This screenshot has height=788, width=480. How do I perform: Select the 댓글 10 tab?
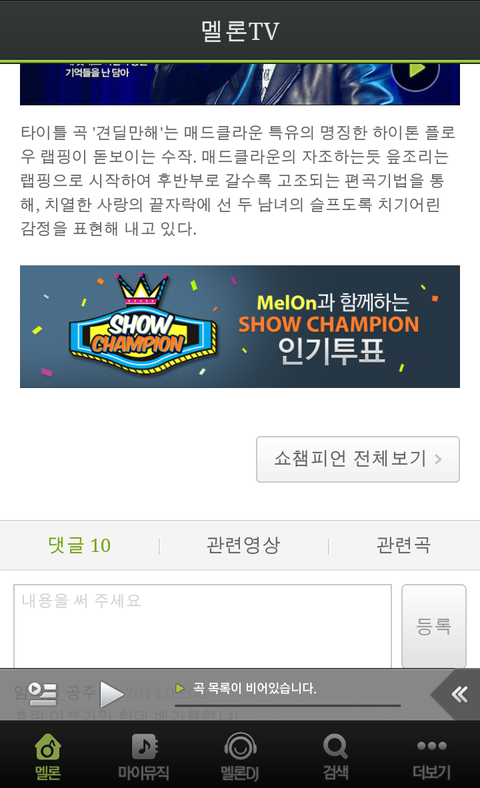click(79, 545)
